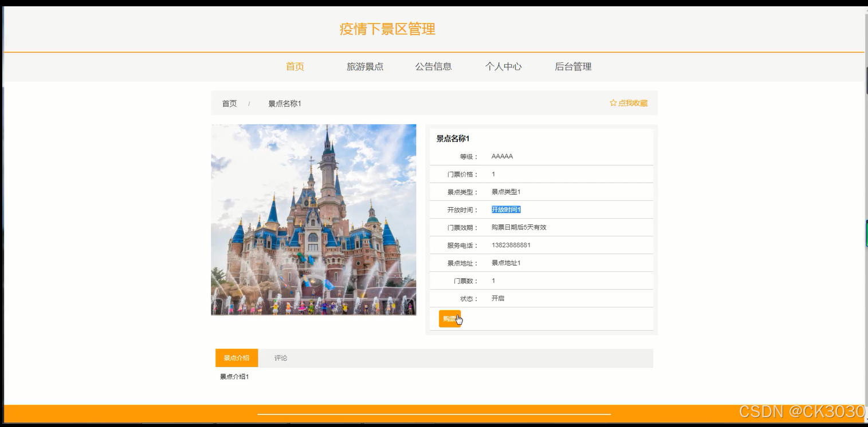Viewport: 868px width, 427px height.
Task: Click the label 景点类型：
Action: coord(463,192)
